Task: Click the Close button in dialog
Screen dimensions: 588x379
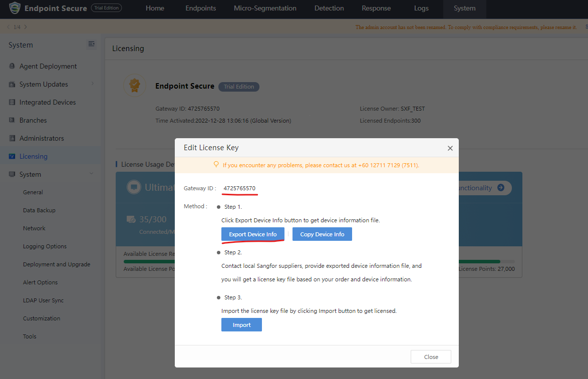Action: (431, 357)
